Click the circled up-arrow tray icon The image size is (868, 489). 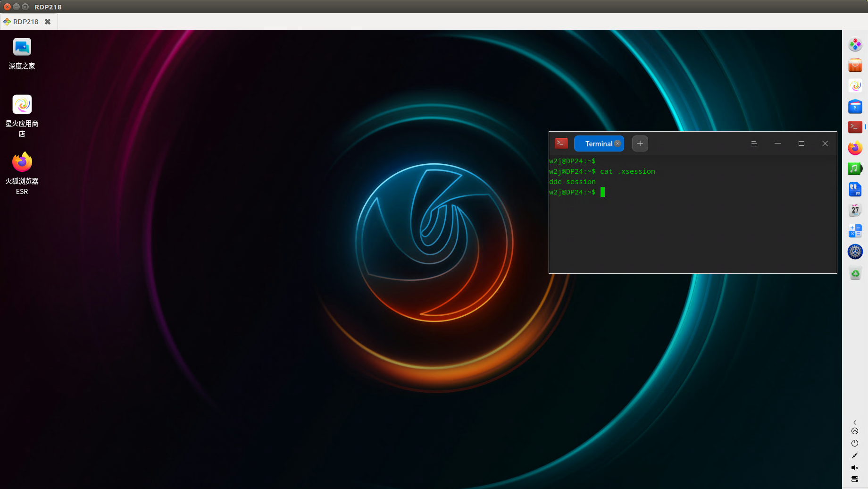[855, 431]
